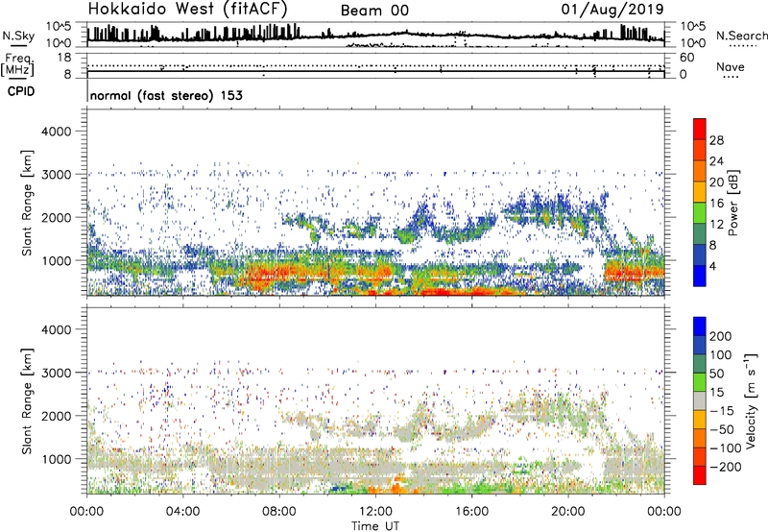
Task: Click the "16:00" time axis label
Action: pos(471,512)
